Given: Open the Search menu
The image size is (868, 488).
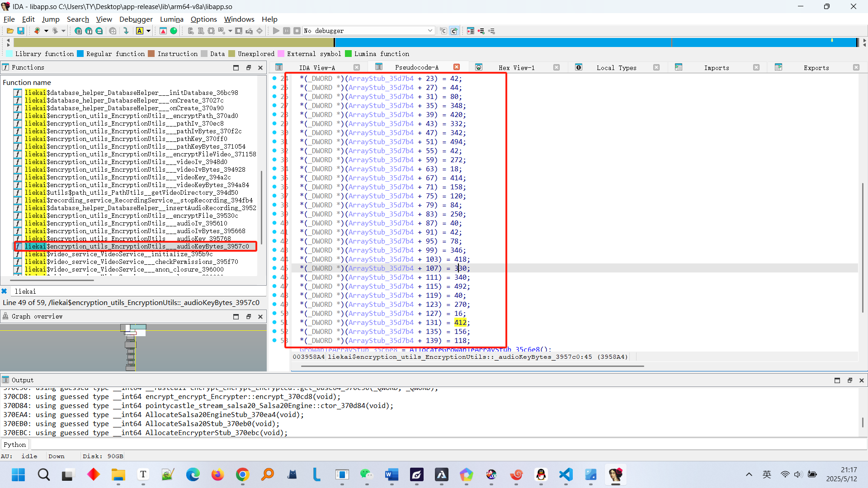Looking at the screenshot, I should click(78, 19).
